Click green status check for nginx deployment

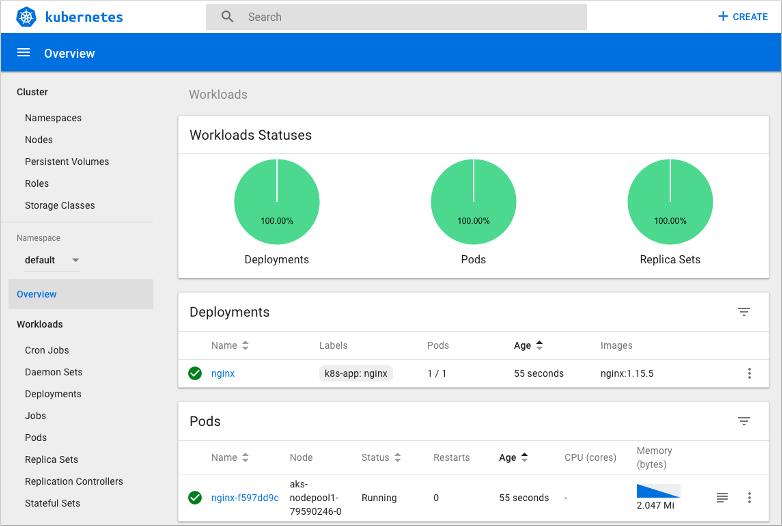(x=195, y=373)
